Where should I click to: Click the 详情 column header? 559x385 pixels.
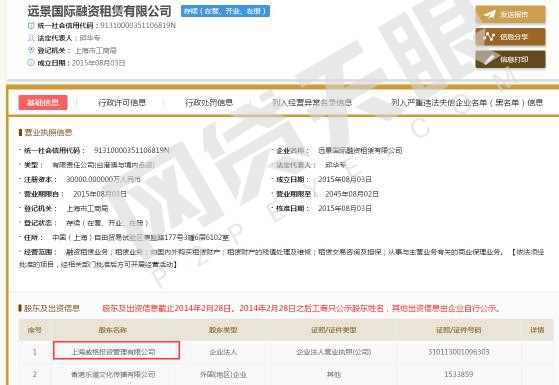537,330
